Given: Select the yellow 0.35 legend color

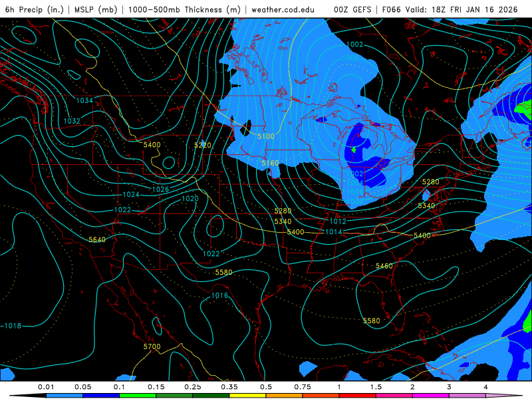Looking at the screenshot, I should [x=247, y=396].
